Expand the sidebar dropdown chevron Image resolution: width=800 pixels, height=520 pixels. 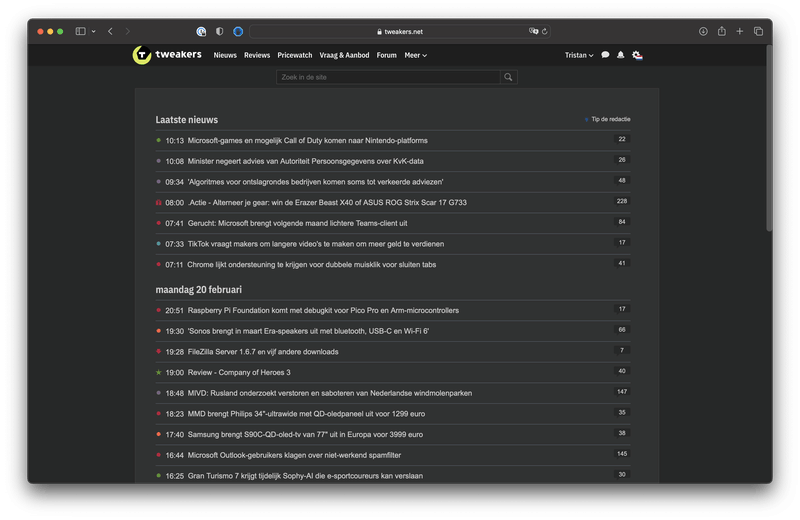point(93,31)
